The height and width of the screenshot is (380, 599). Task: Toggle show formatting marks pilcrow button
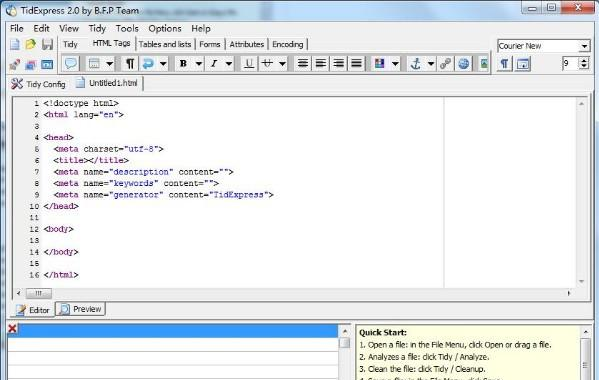(504, 64)
